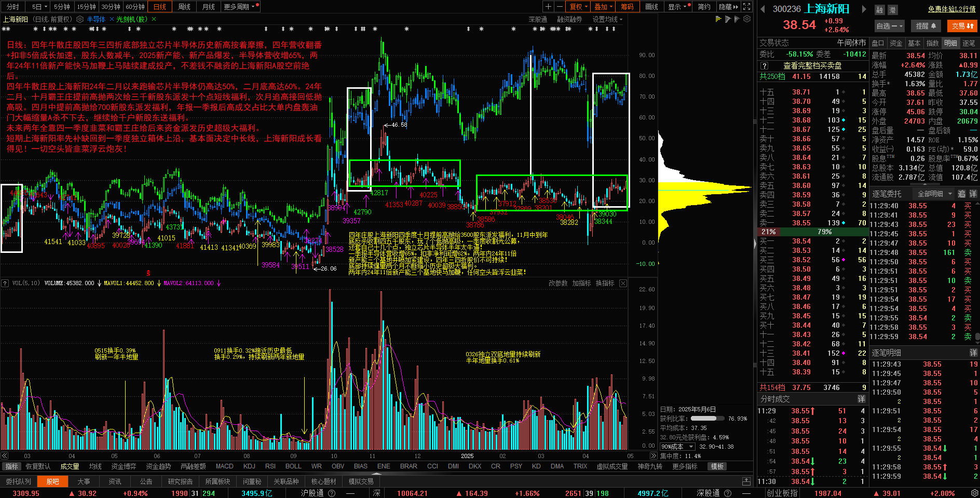The width and height of the screenshot is (980, 498).
Task: Remove the 光刻机(胶) overlay tag
Action: click(x=154, y=19)
